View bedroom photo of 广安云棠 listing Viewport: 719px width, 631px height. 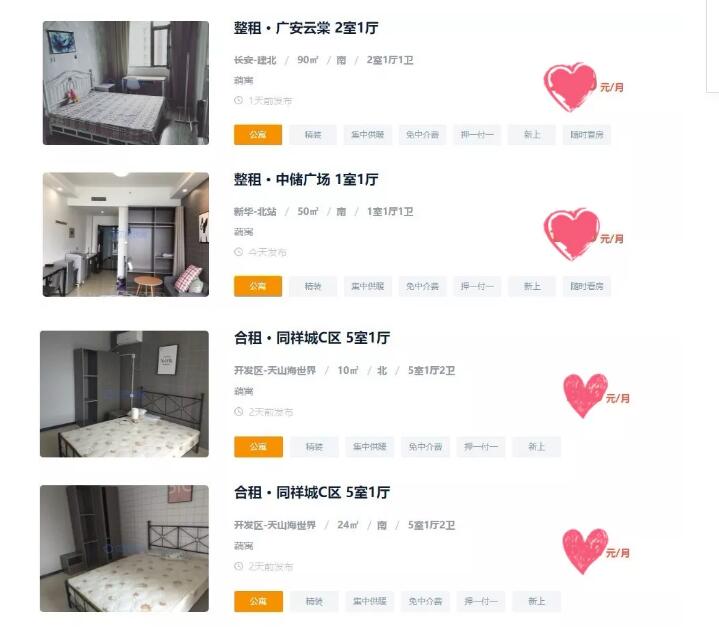(x=126, y=83)
